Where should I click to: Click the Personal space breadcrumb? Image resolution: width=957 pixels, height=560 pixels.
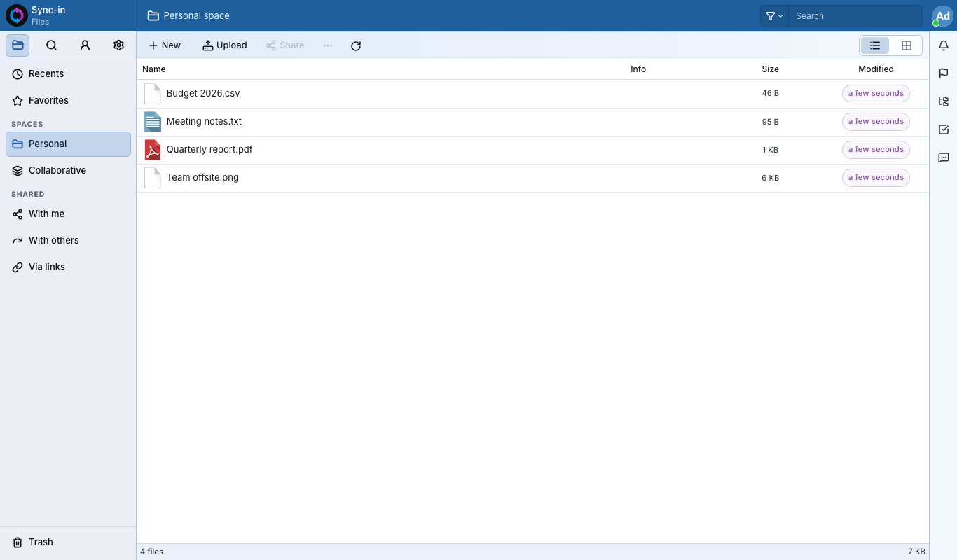(x=188, y=16)
